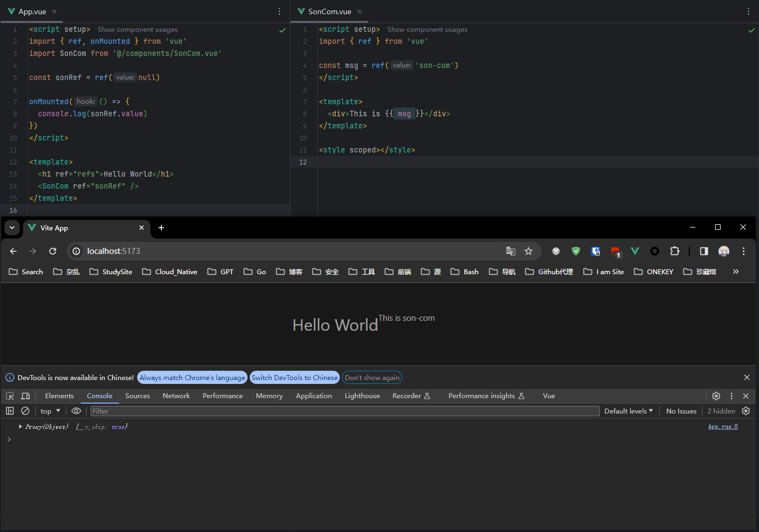This screenshot has width=759, height=532.
Task: Switch to the Elements panel
Action: 59,396
